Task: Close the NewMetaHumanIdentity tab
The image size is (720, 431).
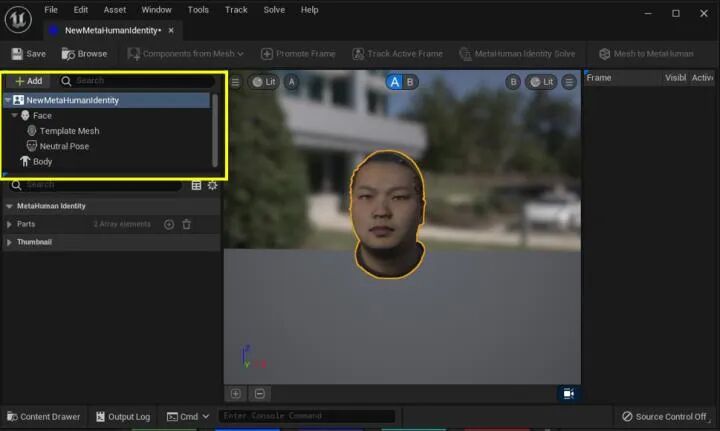Action: (x=171, y=30)
